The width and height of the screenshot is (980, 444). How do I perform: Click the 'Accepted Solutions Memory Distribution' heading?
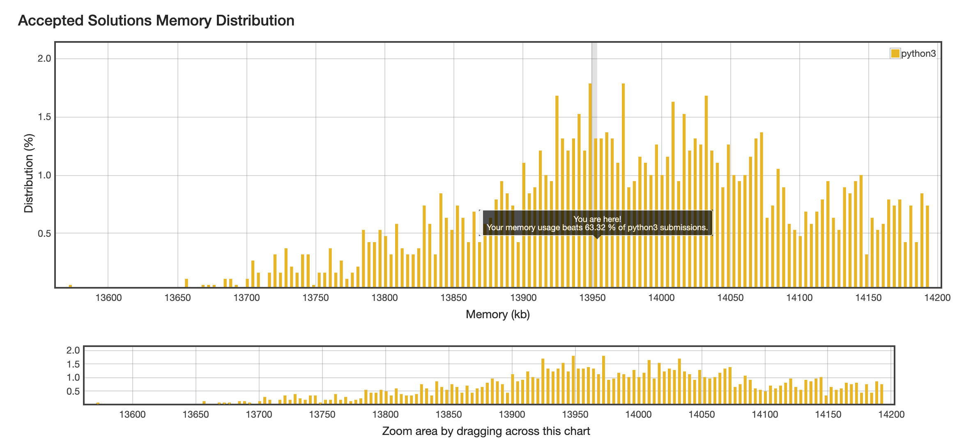tap(156, 21)
